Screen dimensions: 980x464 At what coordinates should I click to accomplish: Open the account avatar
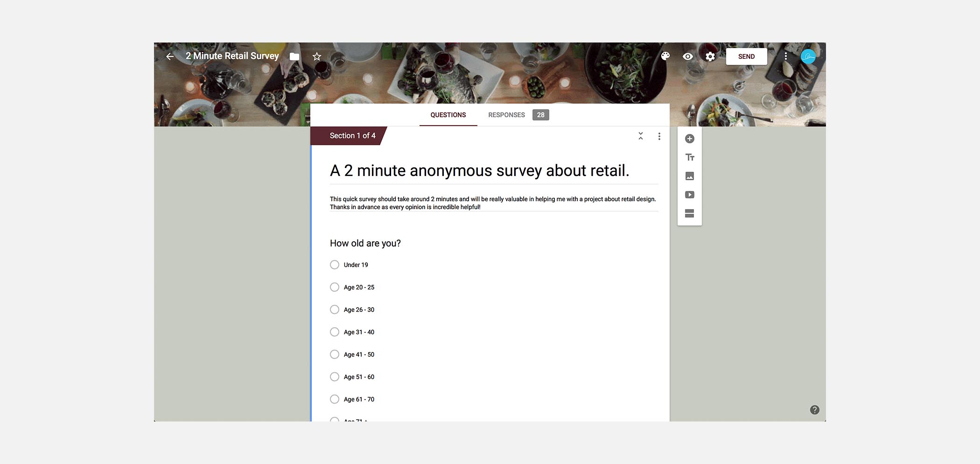pyautogui.click(x=808, y=56)
